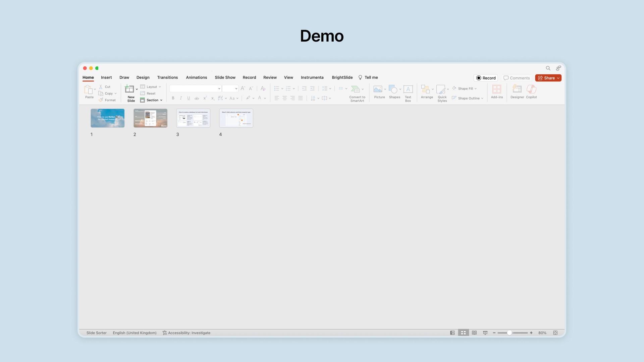The height and width of the screenshot is (362, 644).
Task: Click Convert to SmartArt icon
Action: 355,89
